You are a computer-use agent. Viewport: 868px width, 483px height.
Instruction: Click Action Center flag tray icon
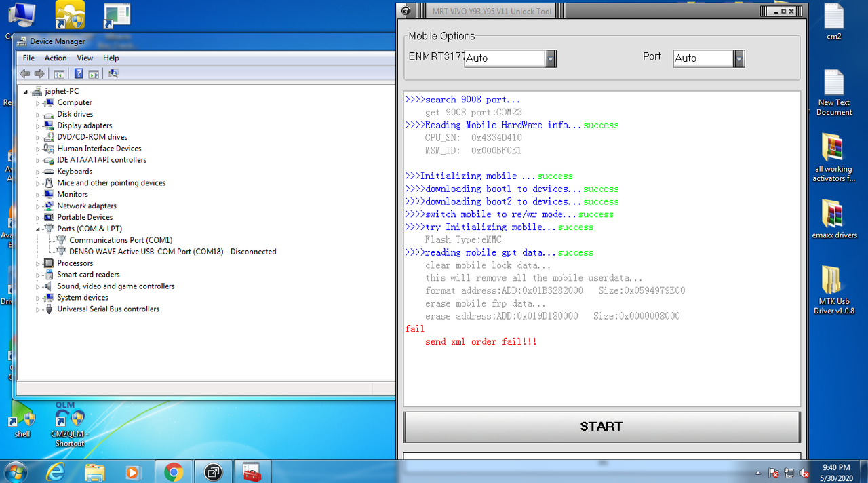[774, 472]
